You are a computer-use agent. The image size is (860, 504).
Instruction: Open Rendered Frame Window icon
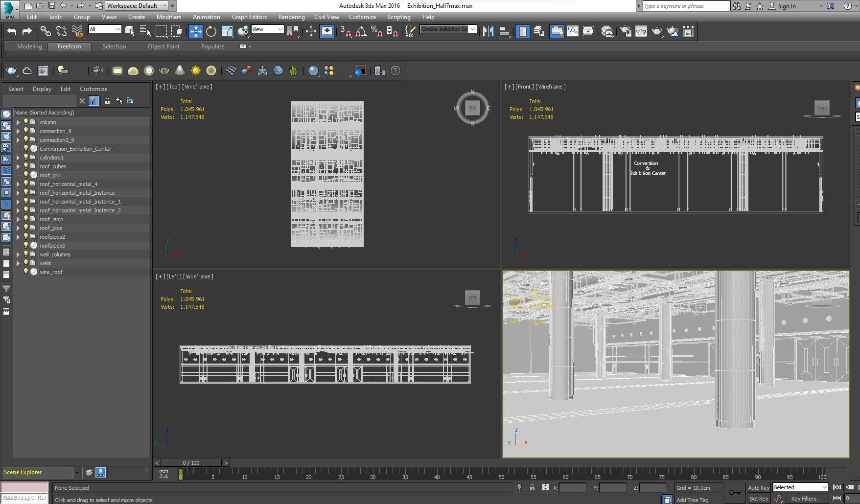[641, 31]
